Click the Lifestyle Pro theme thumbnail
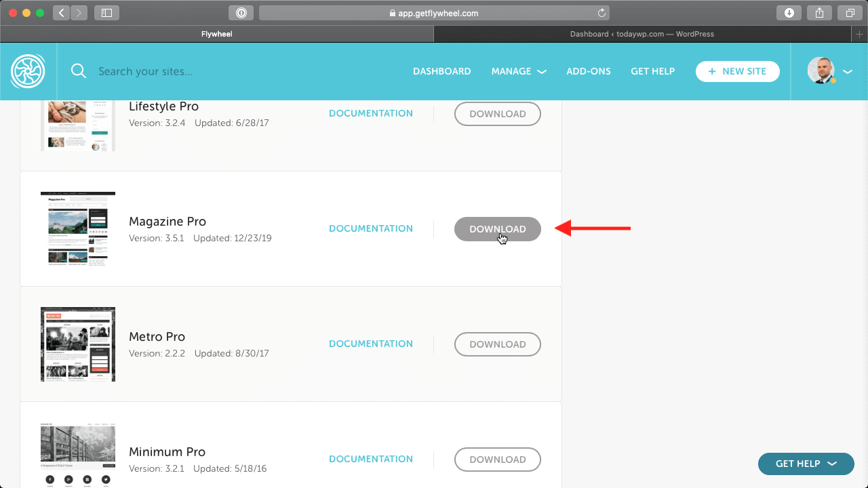The image size is (868, 488). tap(78, 125)
